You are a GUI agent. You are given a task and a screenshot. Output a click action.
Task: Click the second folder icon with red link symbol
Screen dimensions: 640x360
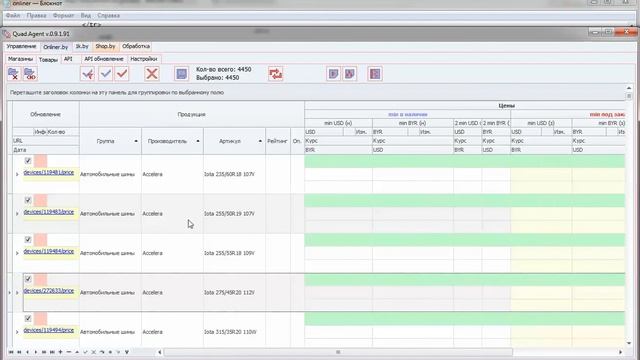(30, 74)
